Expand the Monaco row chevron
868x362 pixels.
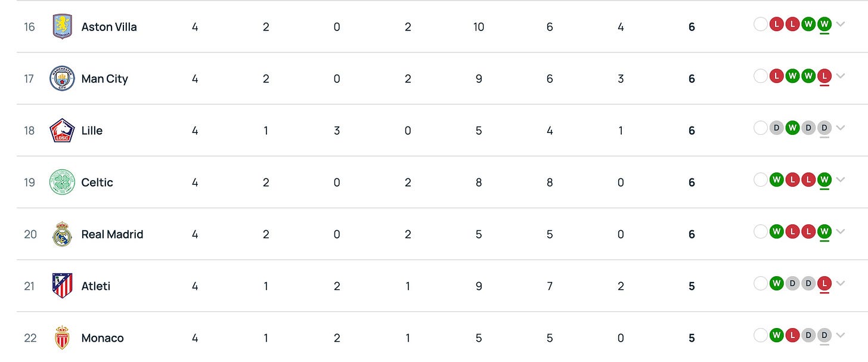click(841, 336)
